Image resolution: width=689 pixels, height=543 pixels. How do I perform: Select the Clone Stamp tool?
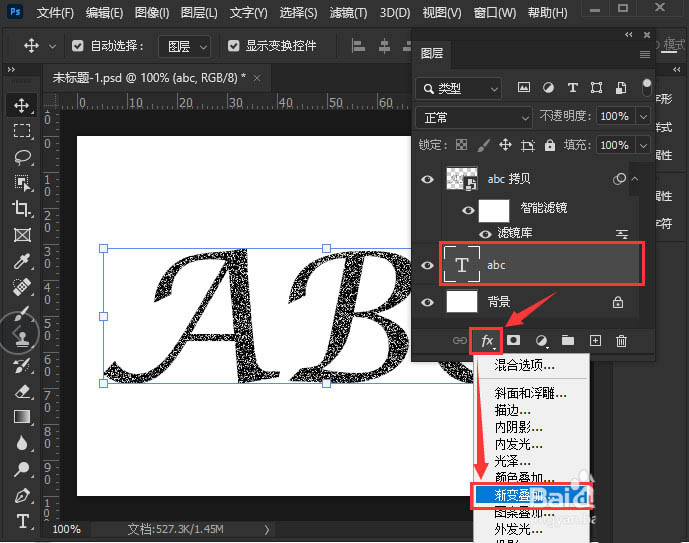pos(22,339)
